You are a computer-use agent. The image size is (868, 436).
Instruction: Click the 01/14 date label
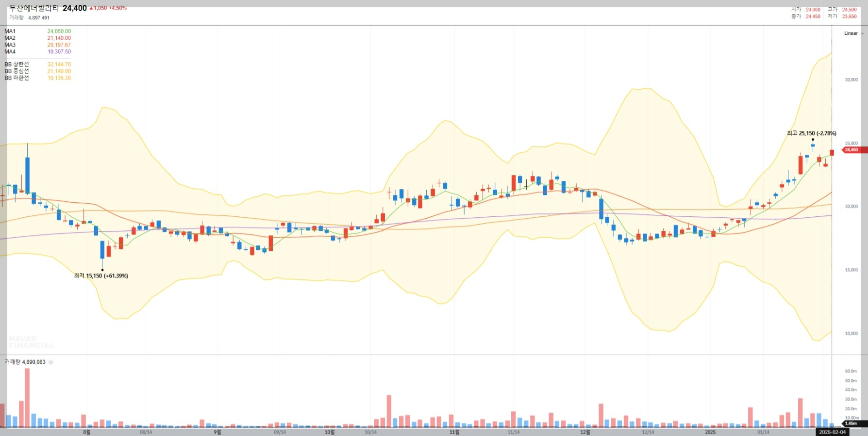pos(763,432)
